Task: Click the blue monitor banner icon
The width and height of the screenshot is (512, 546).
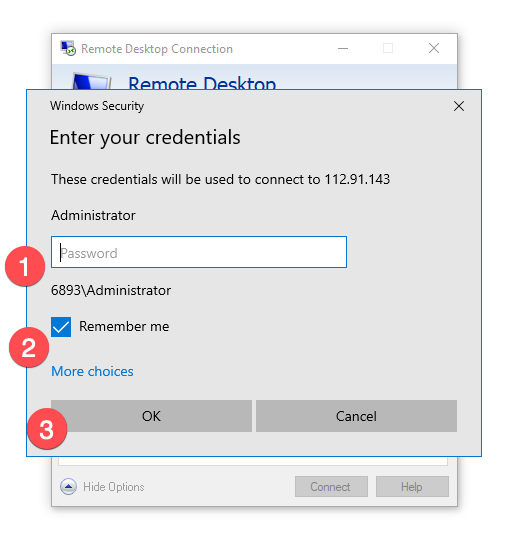Action: 92,81
